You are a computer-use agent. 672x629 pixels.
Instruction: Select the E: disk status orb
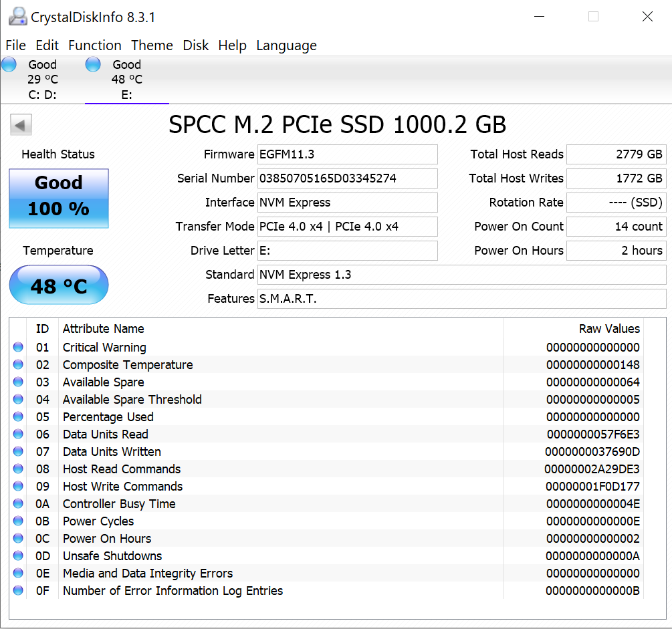93,65
